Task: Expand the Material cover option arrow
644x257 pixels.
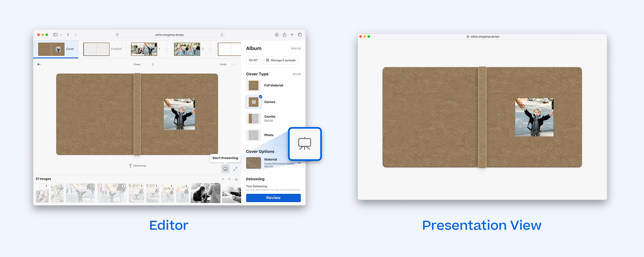Action: point(299,163)
